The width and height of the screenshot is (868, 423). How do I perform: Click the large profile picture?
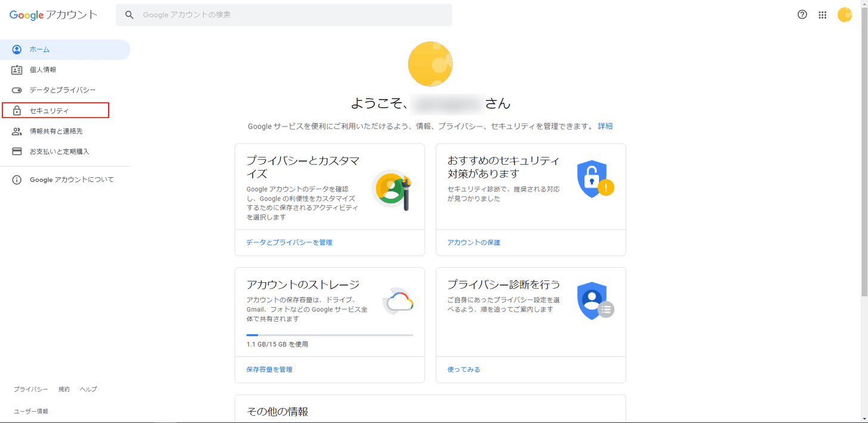click(x=430, y=64)
